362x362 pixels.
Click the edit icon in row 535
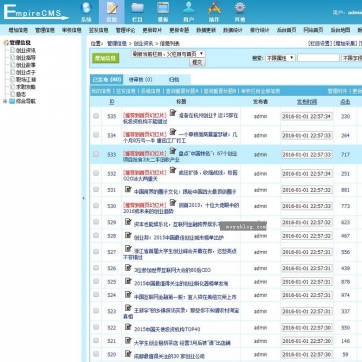[x=173, y=113]
